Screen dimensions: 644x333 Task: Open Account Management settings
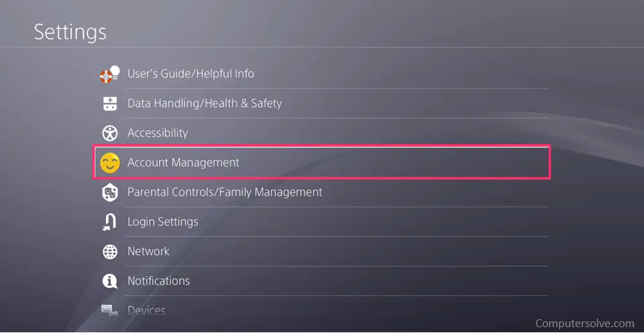click(321, 162)
